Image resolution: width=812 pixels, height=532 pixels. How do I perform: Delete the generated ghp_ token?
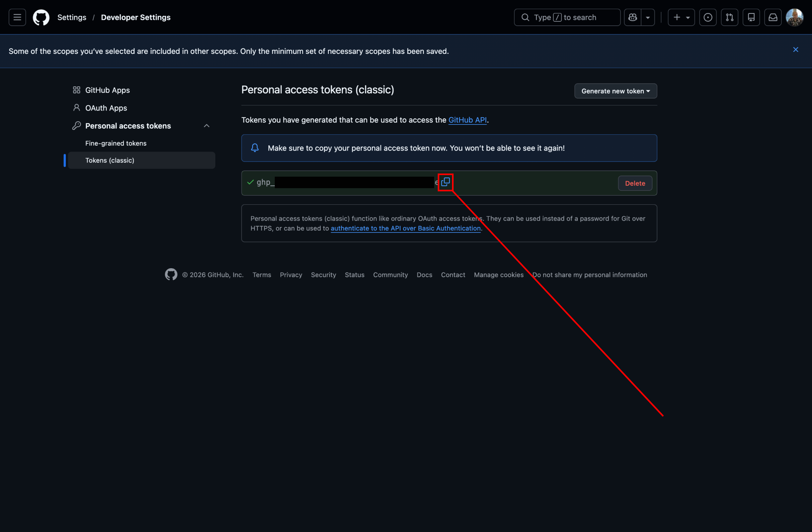click(635, 183)
